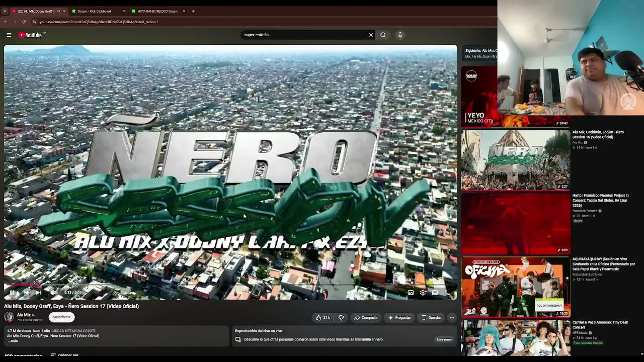The width and height of the screenshot is (644, 362).
Task: Toggle fullscreen for the video
Action: coord(447,292)
